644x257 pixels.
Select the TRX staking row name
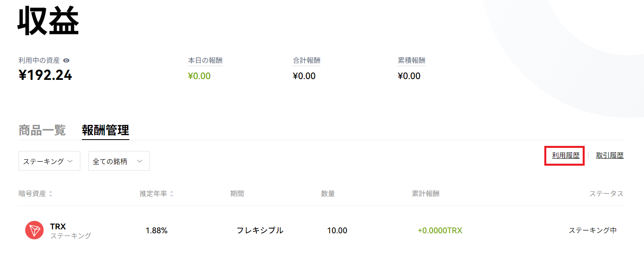(58, 227)
